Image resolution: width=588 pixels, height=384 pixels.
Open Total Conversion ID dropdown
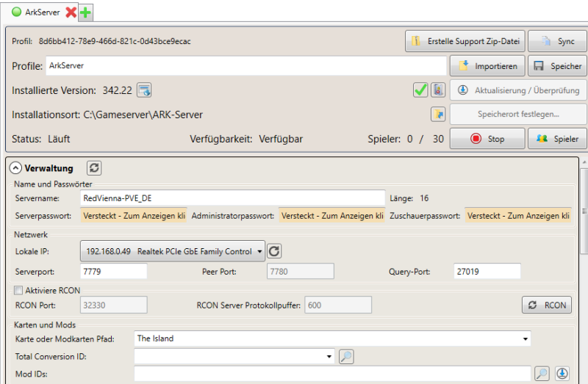(x=234, y=356)
